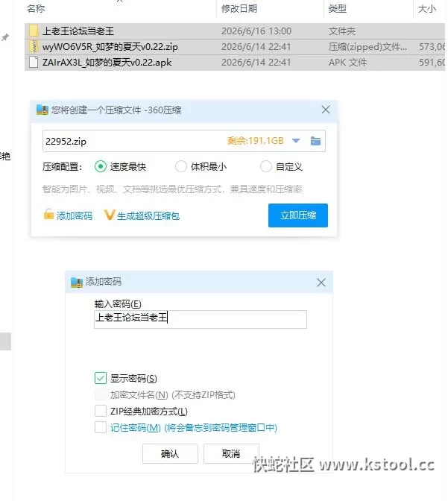Click the pin icon in the left sidebar
Image resolution: width=448 pixels, height=501 pixels.
click(x=4, y=38)
